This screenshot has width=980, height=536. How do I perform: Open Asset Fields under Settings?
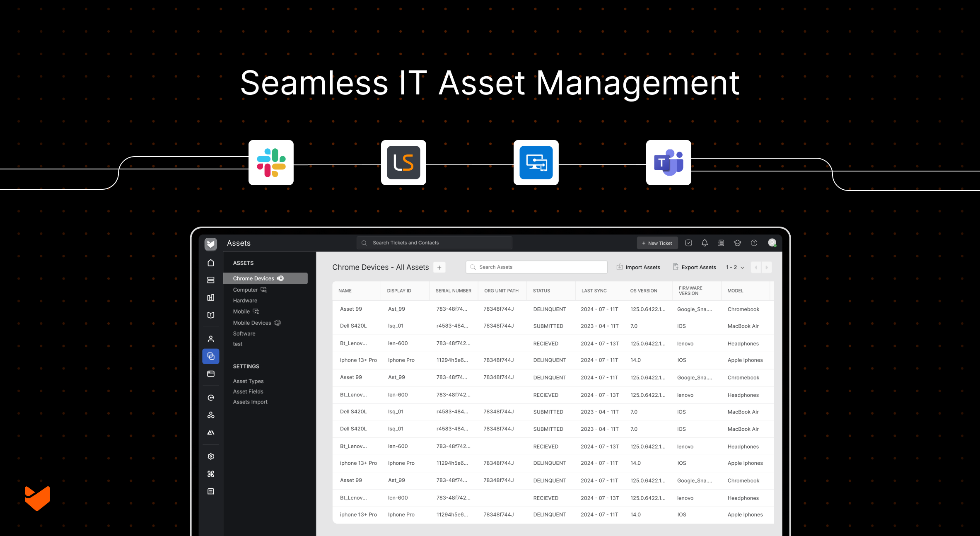point(248,391)
